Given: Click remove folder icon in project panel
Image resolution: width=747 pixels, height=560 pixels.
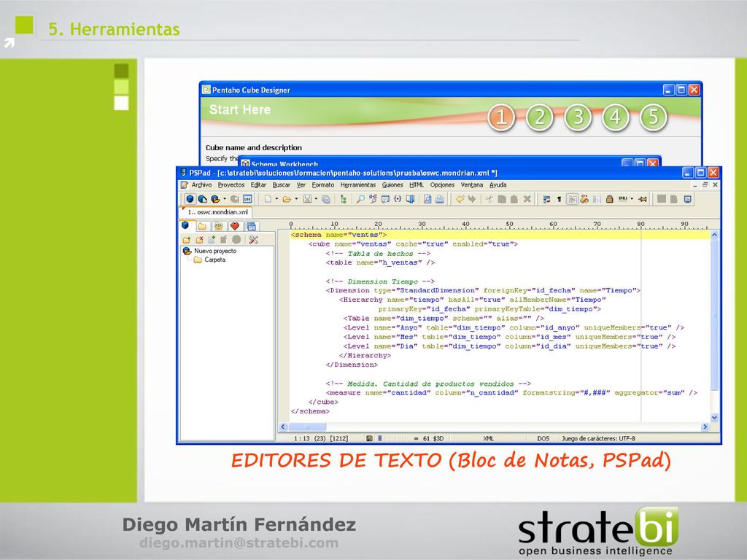Looking at the screenshot, I should pos(200,239).
